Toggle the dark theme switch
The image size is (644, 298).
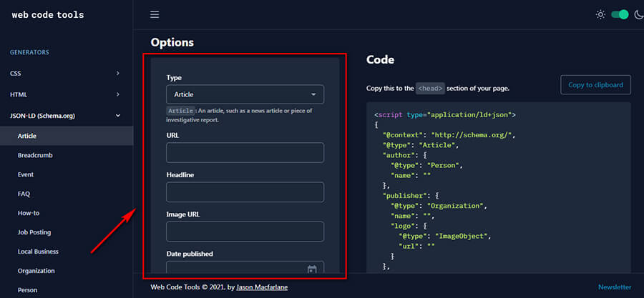coord(619,14)
